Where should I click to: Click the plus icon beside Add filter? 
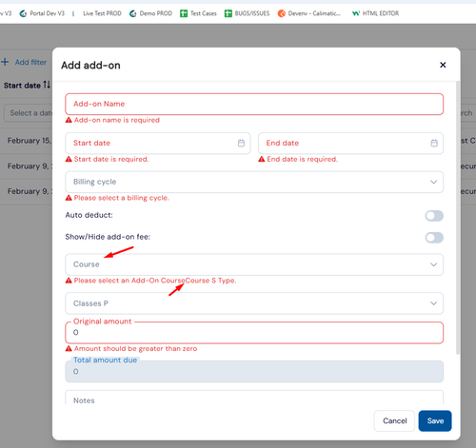click(5, 62)
